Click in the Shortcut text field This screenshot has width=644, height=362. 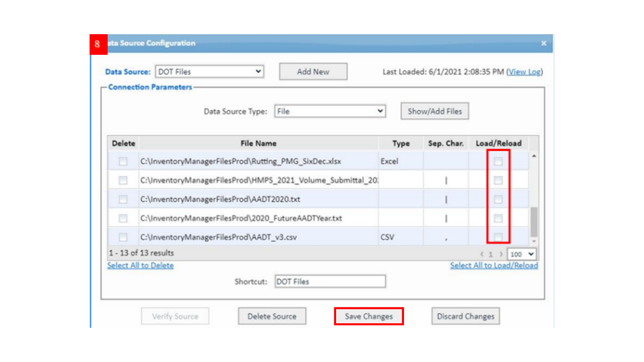pyautogui.click(x=330, y=282)
